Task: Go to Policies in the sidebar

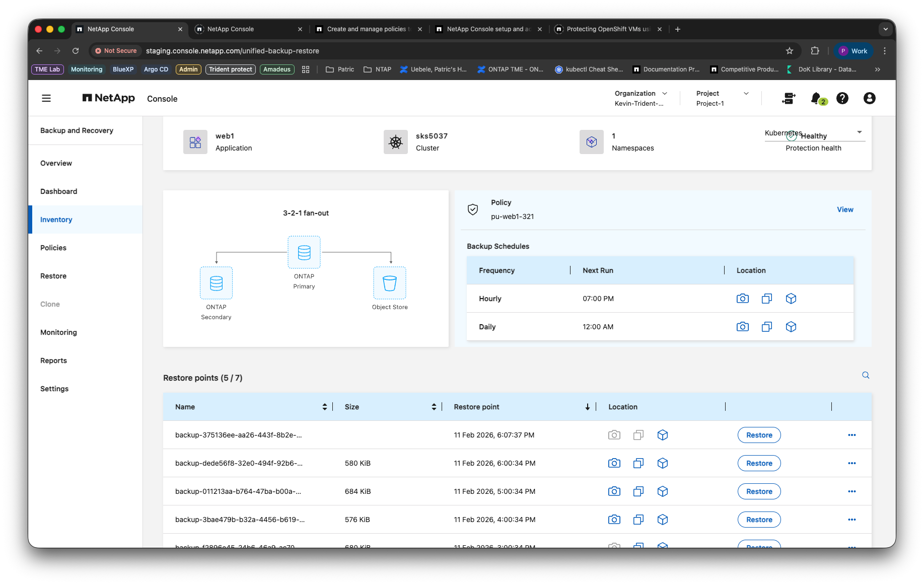Action: click(x=53, y=248)
